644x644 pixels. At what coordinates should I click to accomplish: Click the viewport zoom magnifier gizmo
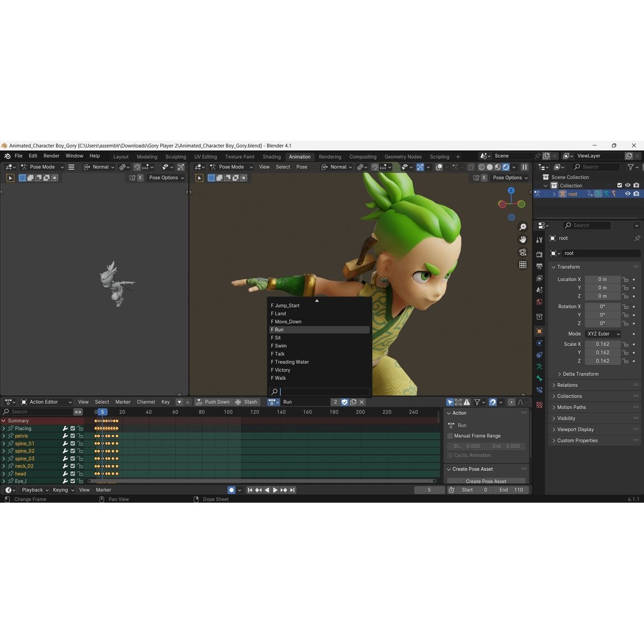[x=522, y=227]
